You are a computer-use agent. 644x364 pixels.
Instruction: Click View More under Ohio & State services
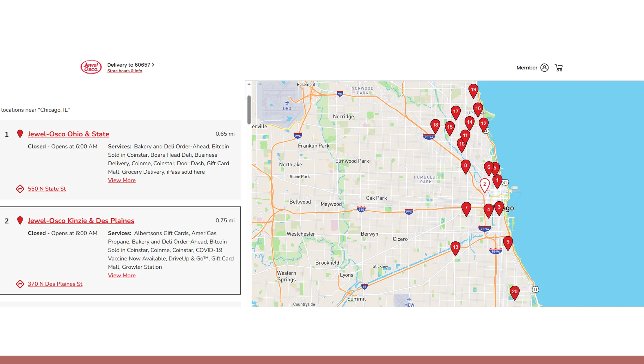click(122, 180)
